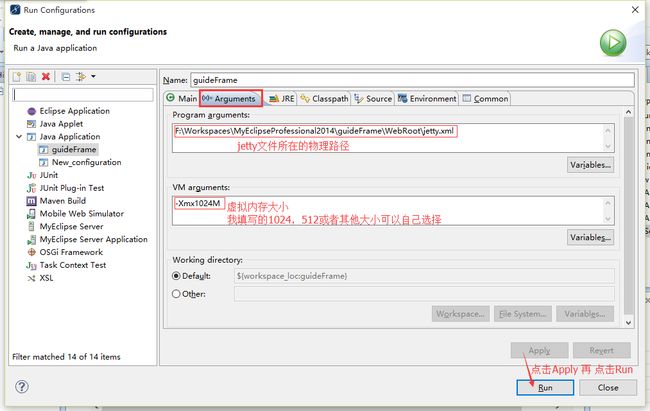Click the JUnit Plug-in Test icon
Image resolution: width=650 pixels, height=411 pixels.
(32, 188)
